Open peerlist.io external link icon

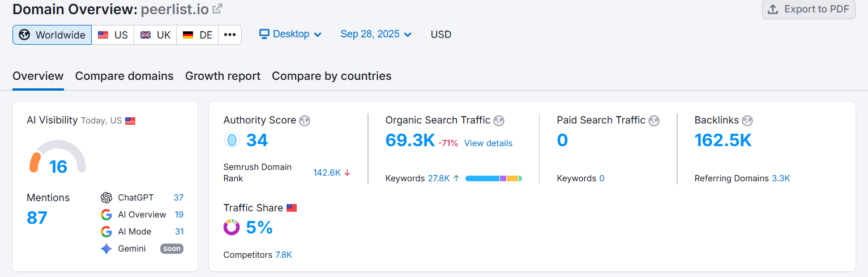(217, 9)
